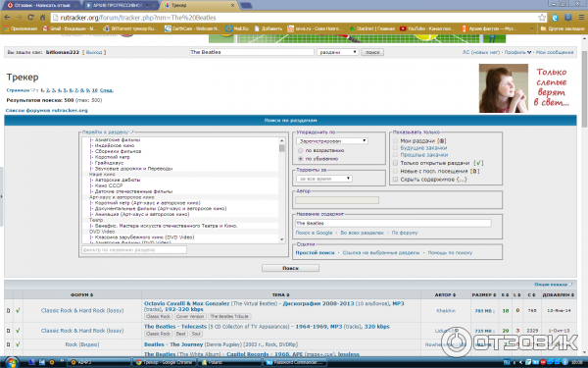Click Gmail bookmark in bookmarks bar
Screen dimensions: 588x368
70,28
